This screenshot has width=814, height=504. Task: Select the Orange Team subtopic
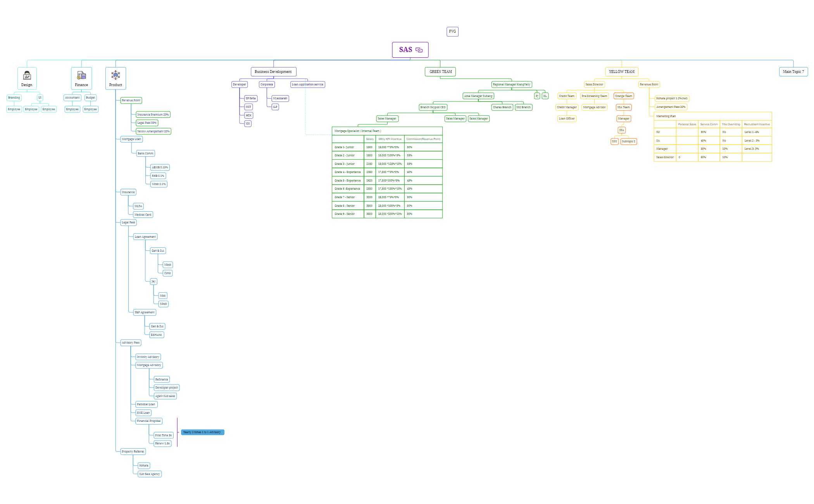pos(623,96)
